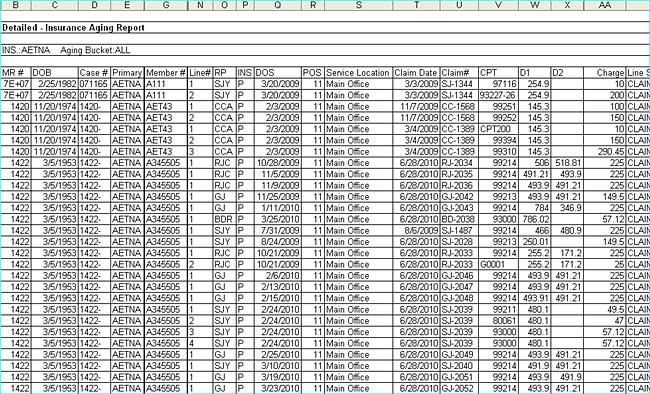Click the 'Detailed - Insurance Aging Report' title cell
650x394 pixels.
pos(73,28)
